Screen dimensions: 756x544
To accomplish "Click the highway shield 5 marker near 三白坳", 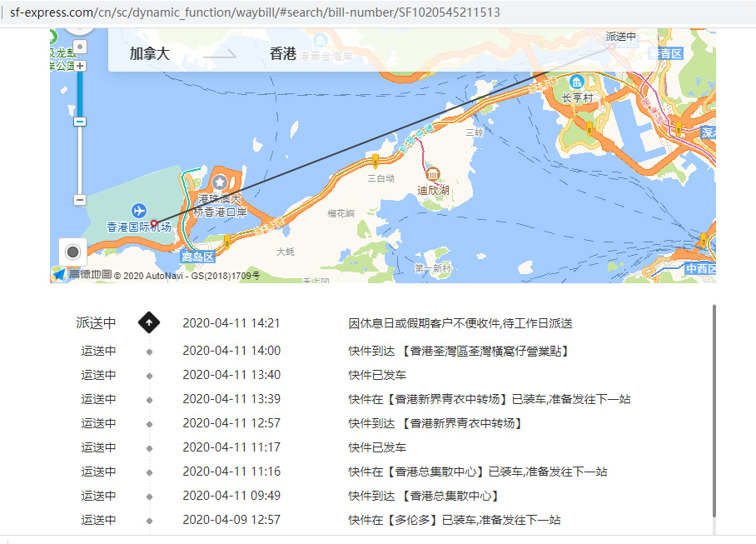I will pos(375,162).
